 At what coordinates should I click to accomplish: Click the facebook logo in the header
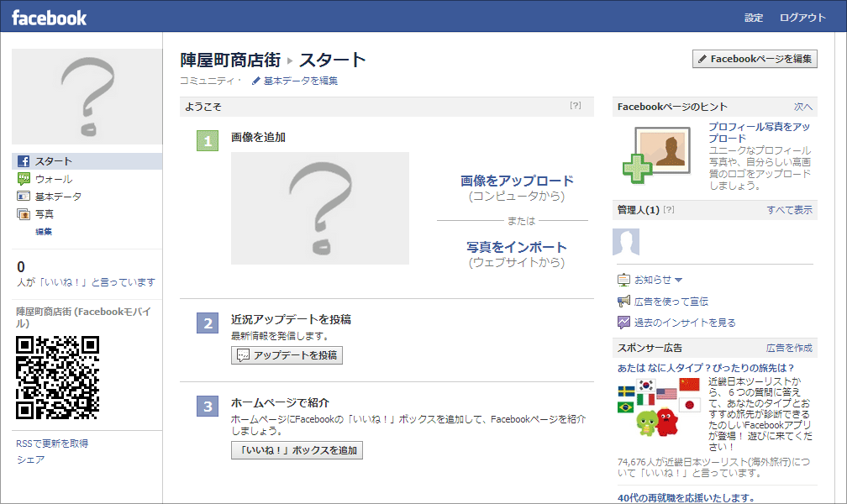point(49,18)
